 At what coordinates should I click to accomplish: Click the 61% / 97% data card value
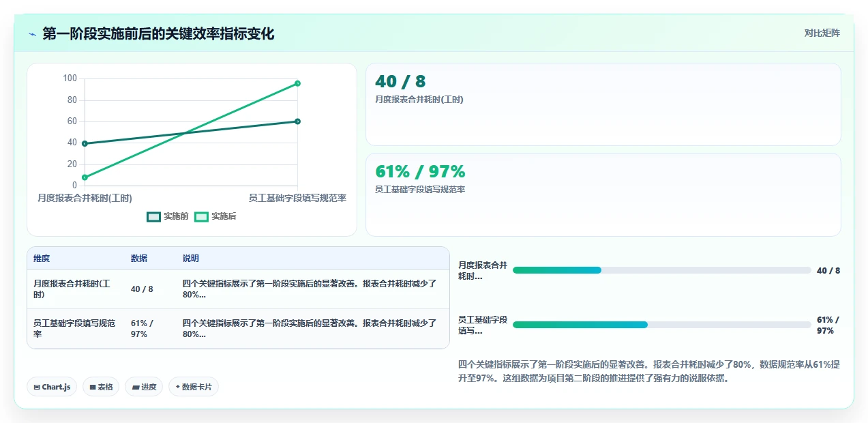click(420, 171)
